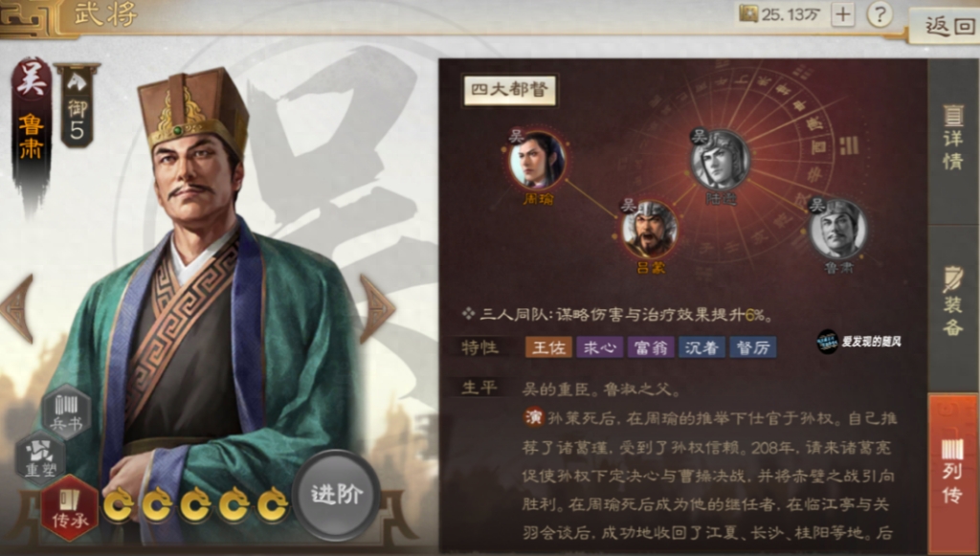Click the 返回 back button
The height and width of the screenshot is (556, 980).
tap(947, 26)
